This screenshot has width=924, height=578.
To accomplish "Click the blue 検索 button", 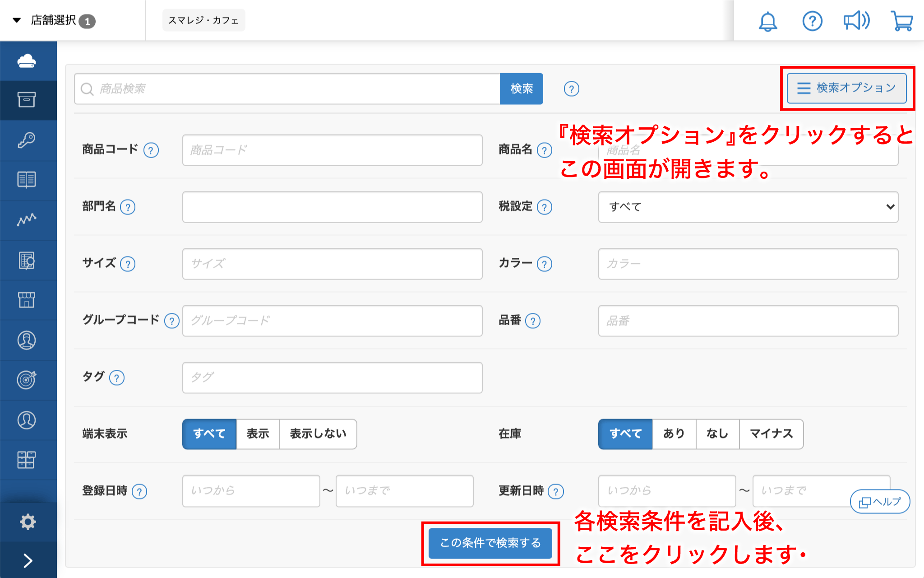I will tap(521, 89).
